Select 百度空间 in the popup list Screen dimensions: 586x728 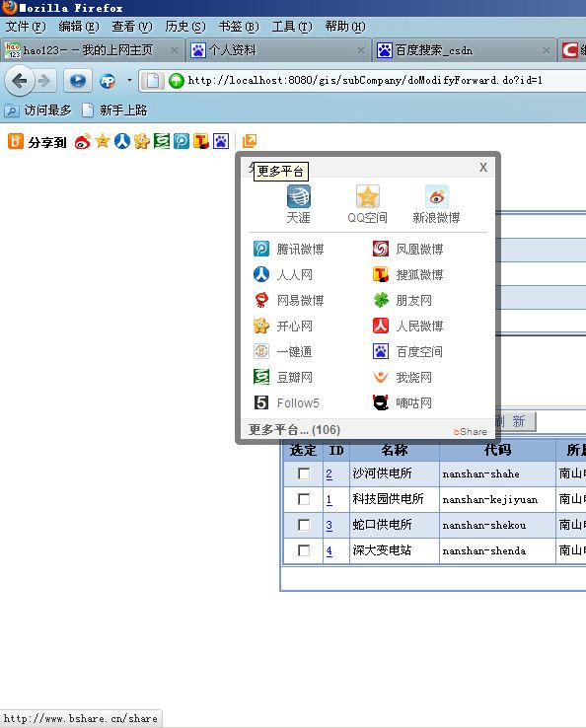(x=408, y=351)
